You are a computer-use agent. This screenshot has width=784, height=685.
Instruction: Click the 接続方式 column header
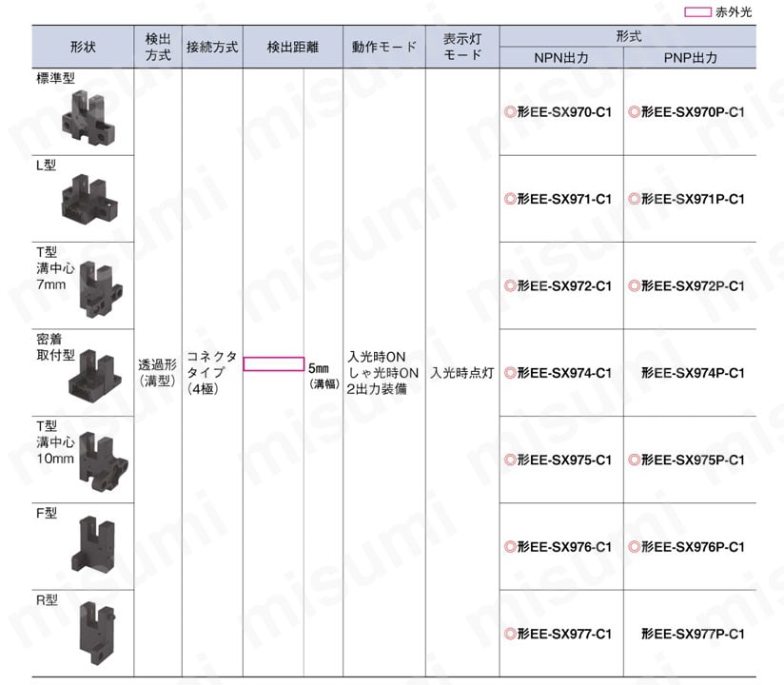212,47
